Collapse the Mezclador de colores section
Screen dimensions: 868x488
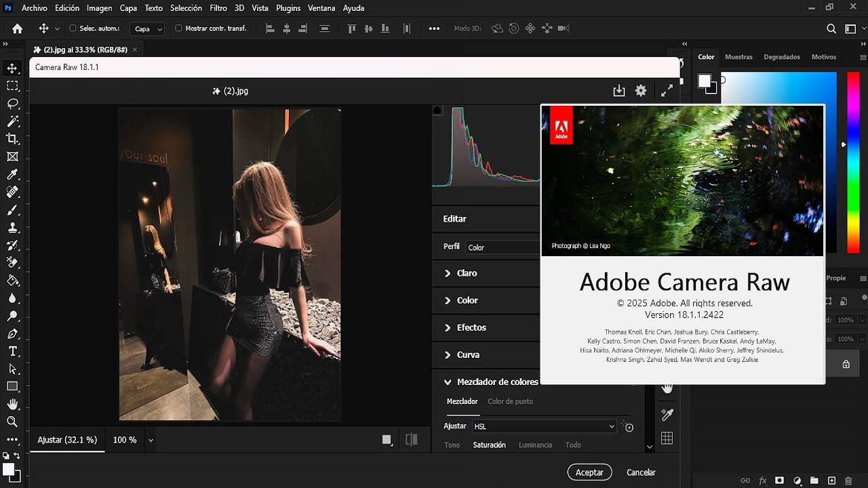(x=448, y=382)
